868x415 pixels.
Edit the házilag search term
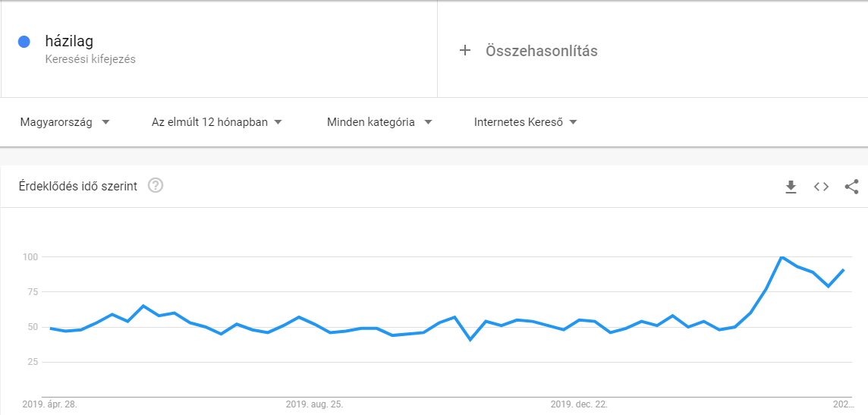pyautogui.click(x=69, y=42)
